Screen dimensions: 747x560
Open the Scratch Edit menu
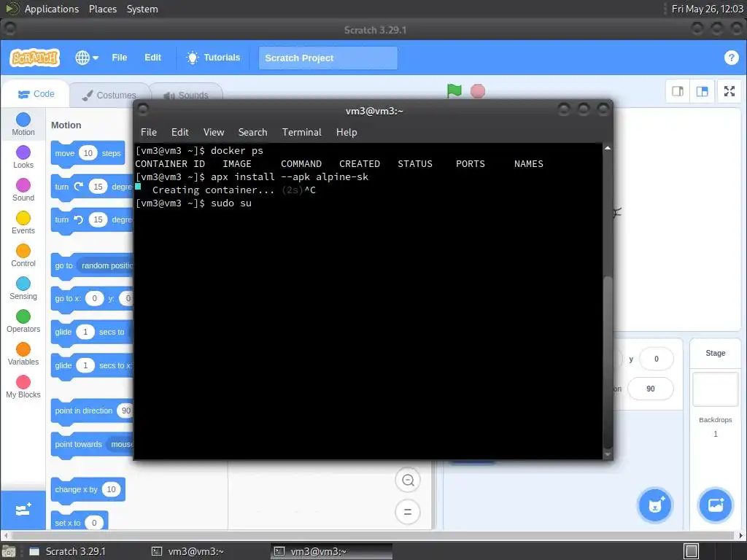tap(152, 58)
